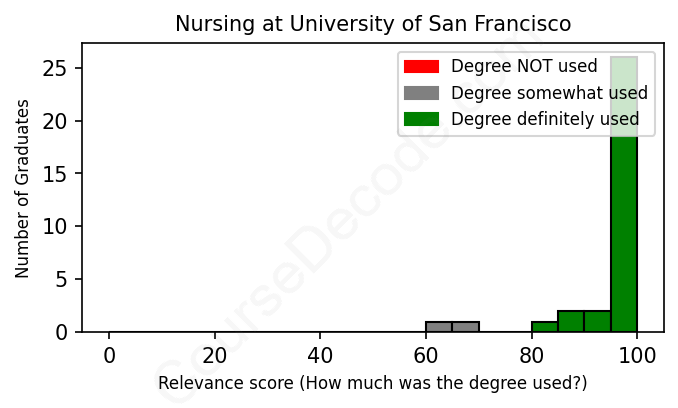The width and height of the screenshot is (678, 408).
Task: Click the gray 'Degree somewhat used' legend swatch
Action: point(421,93)
